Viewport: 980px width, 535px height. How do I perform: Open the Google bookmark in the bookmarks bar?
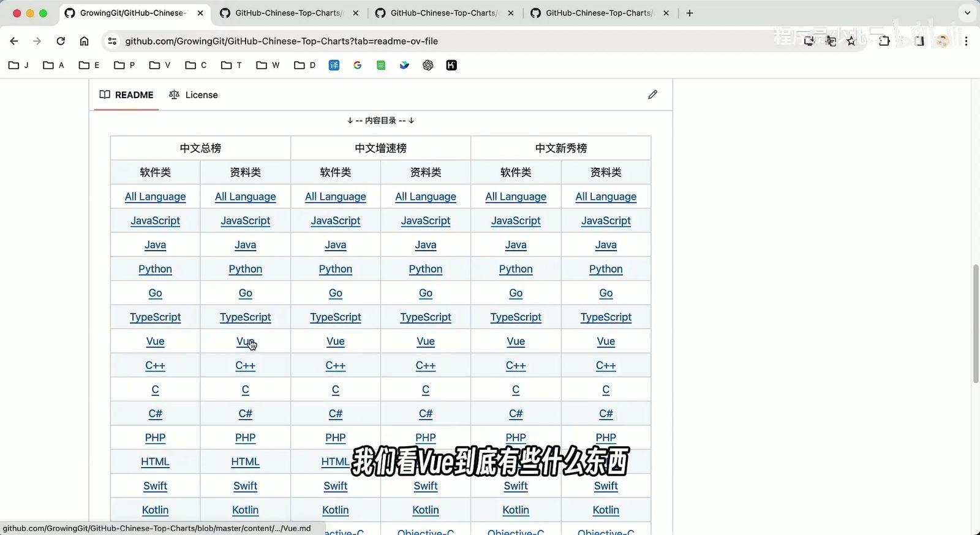pyautogui.click(x=358, y=65)
